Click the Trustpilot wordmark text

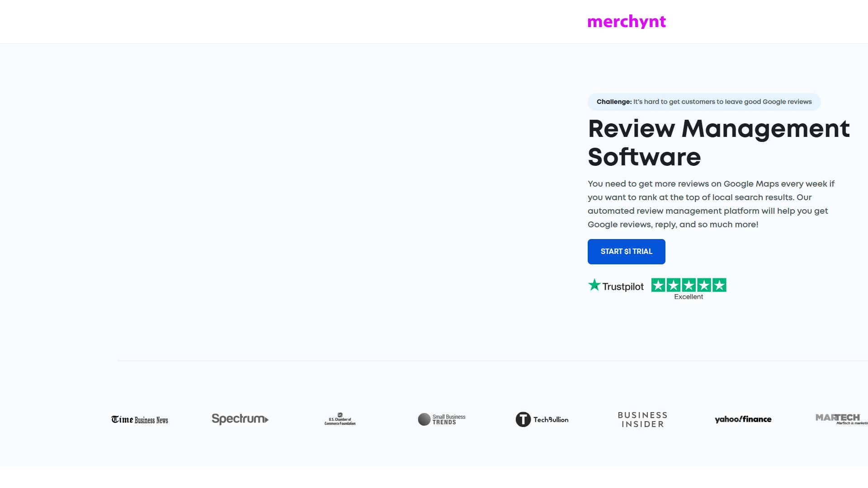[623, 286]
